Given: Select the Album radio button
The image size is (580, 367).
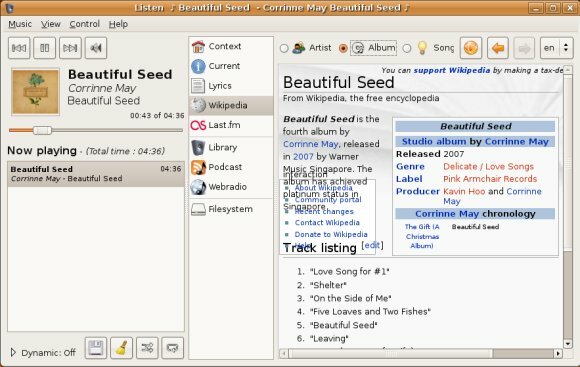Looking at the screenshot, I should (x=343, y=48).
